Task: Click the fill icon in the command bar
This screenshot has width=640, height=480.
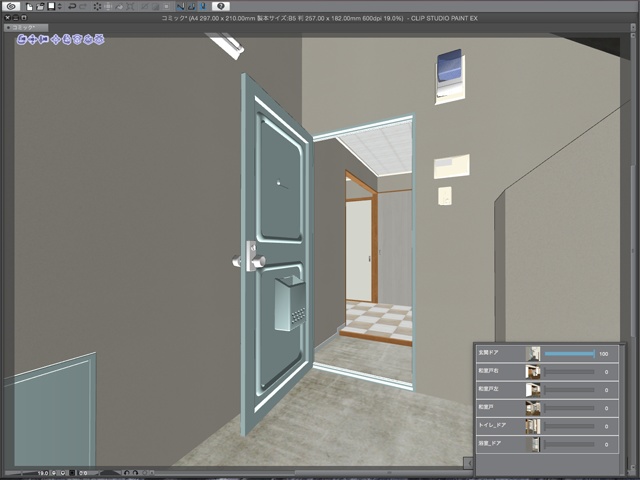Action: point(119,7)
